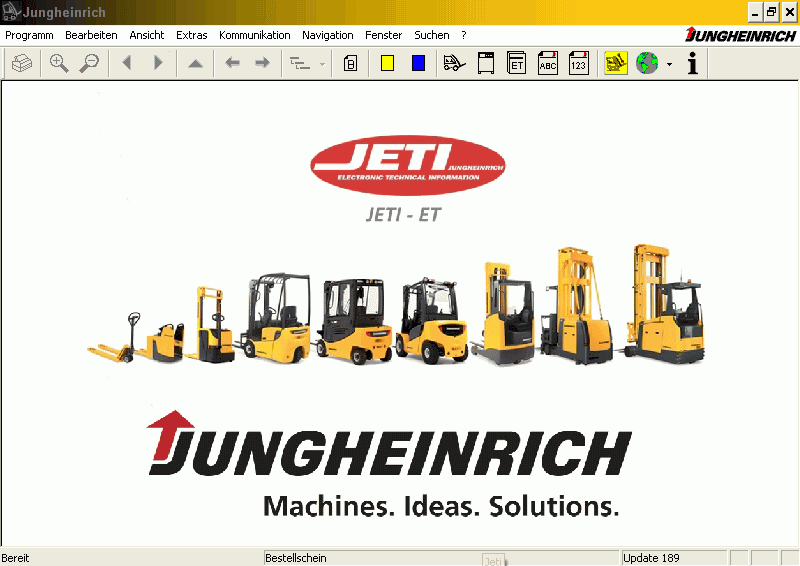Open the Suchen menu
This screenshot has width=800, height=566.
(431, 35)
